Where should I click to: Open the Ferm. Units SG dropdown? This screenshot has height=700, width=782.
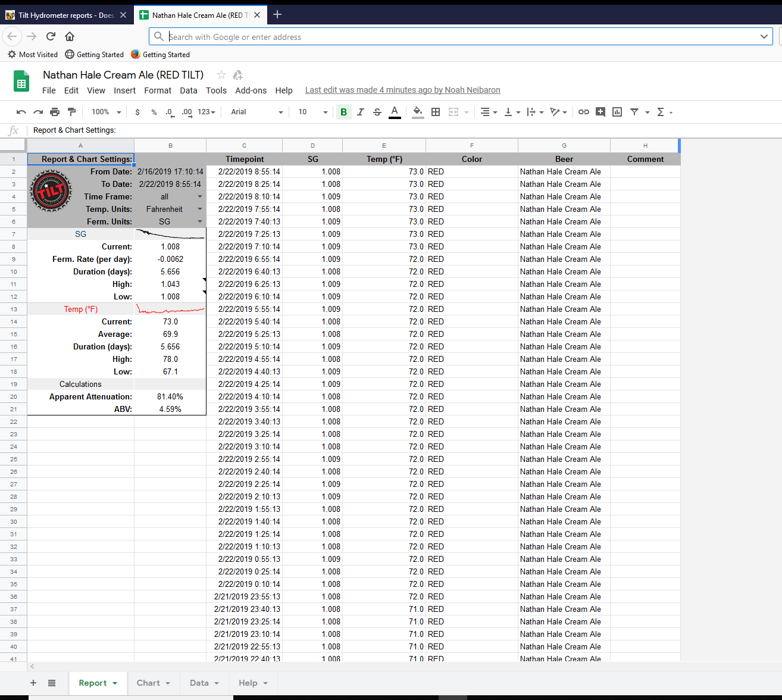[199, 221]
